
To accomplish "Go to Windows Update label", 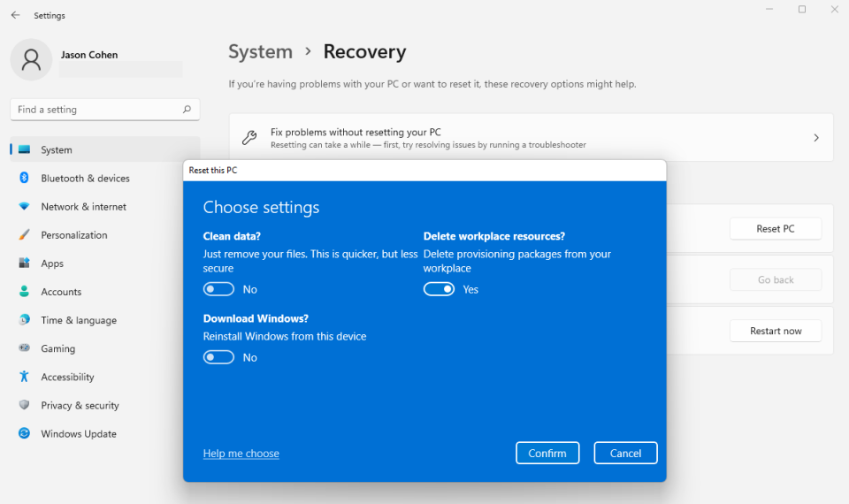I will click(x=79, y=433).
